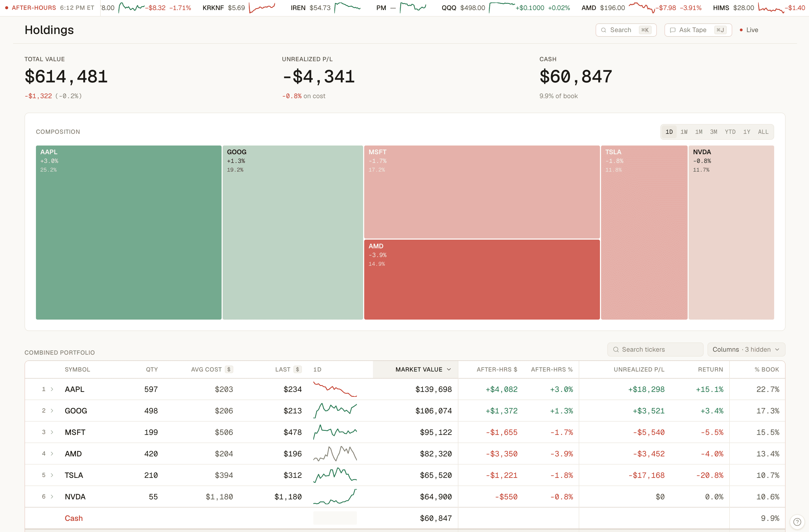Viewport: 809px width, 532px height.
Task: Click the HIMS ticker sparkline
Action: pos(771,7)
